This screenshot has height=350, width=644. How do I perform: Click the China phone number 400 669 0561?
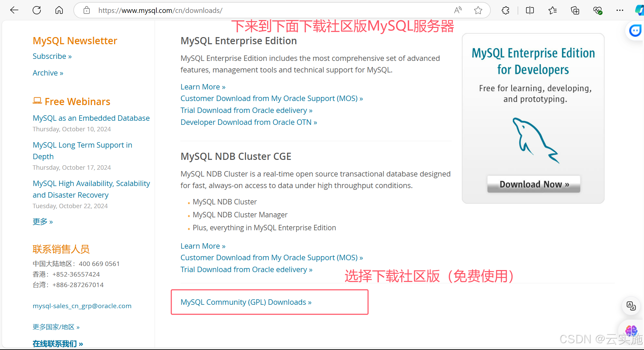click(x=99, y=264)
